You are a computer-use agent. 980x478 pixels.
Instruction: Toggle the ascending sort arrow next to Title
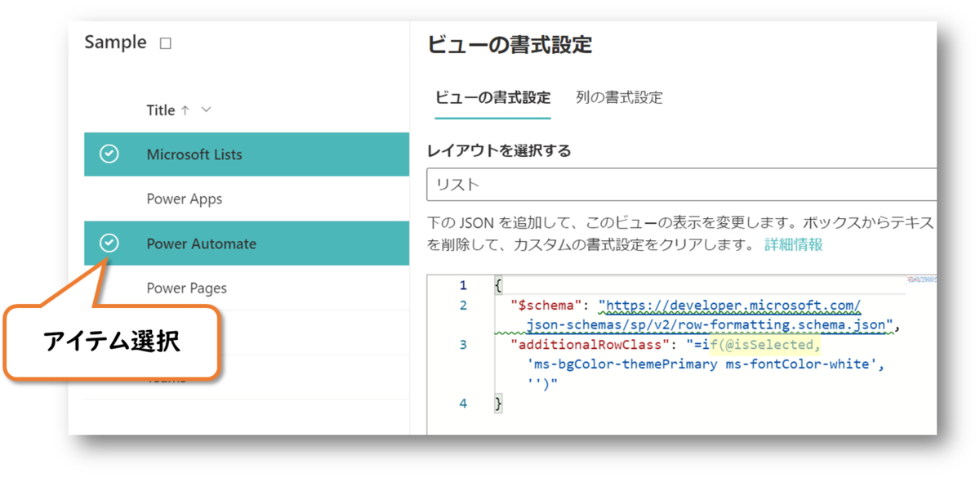click(x=185, y=109)
